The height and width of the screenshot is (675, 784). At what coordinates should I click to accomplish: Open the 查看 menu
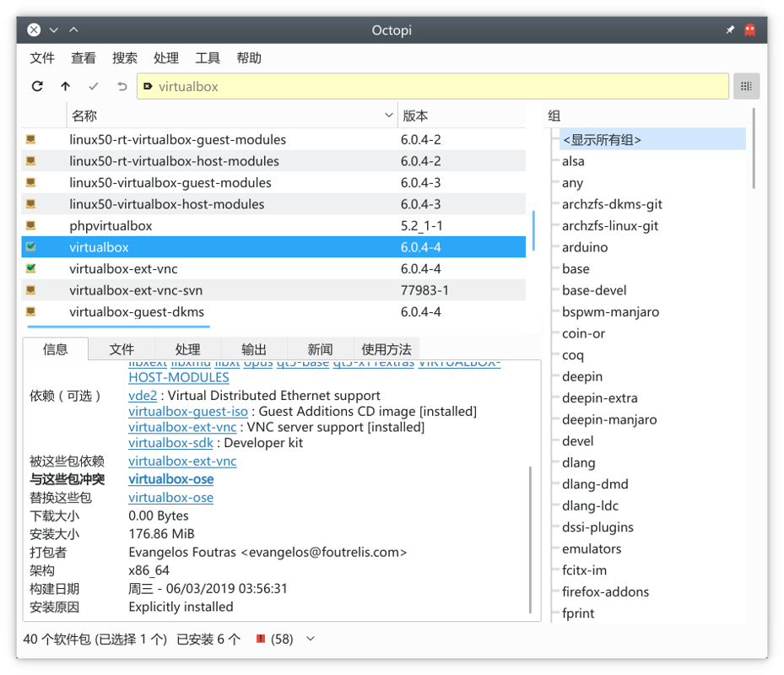point(84,58)
